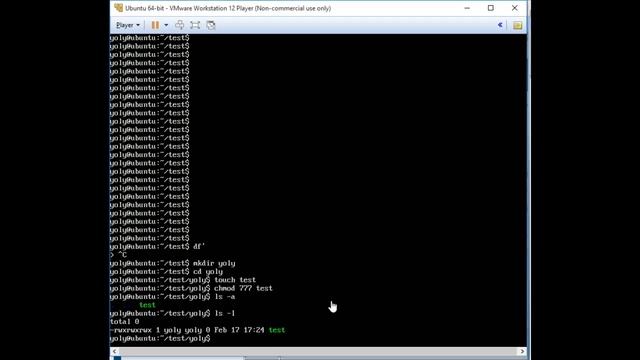This screenshot has width=640, height=360.
Task: Enter full screen mode
Action: tap(195, 25)
